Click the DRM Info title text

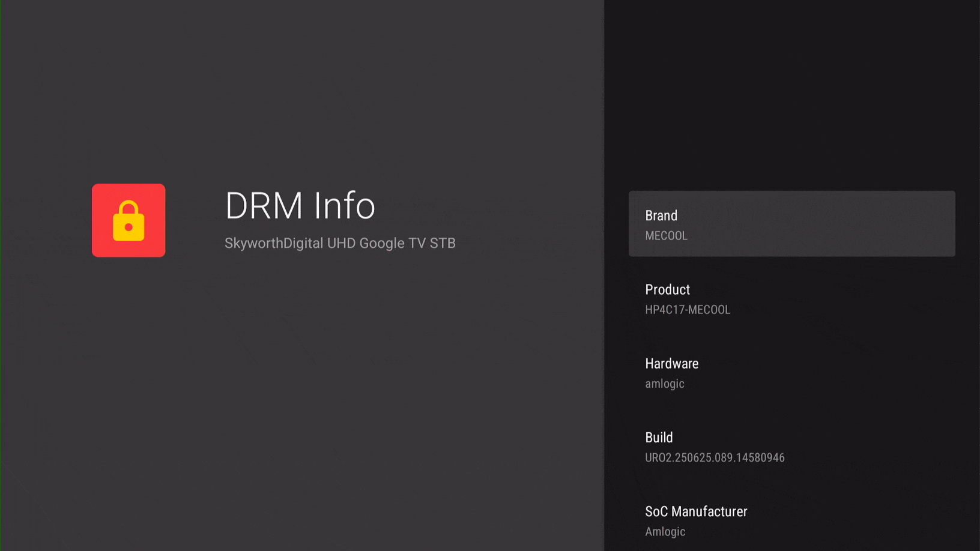(x=300, y=206)
